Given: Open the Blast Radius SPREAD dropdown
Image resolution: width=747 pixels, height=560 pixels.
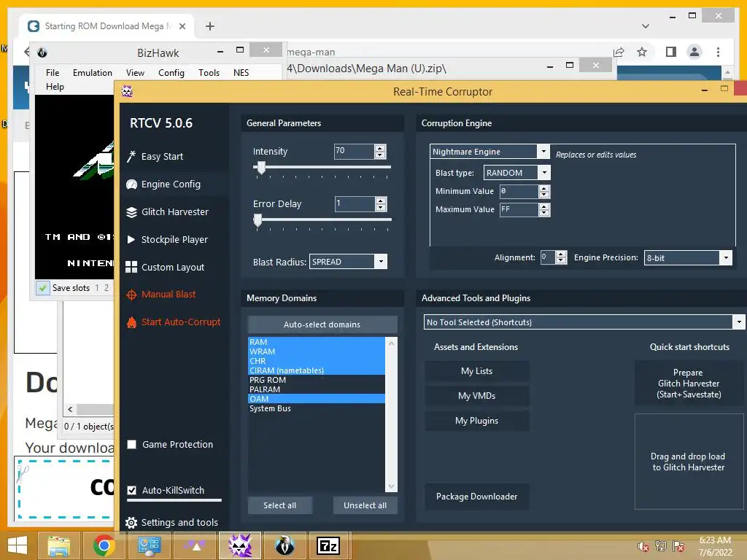Looking at the screenshot, I should (x=381, y=262).
